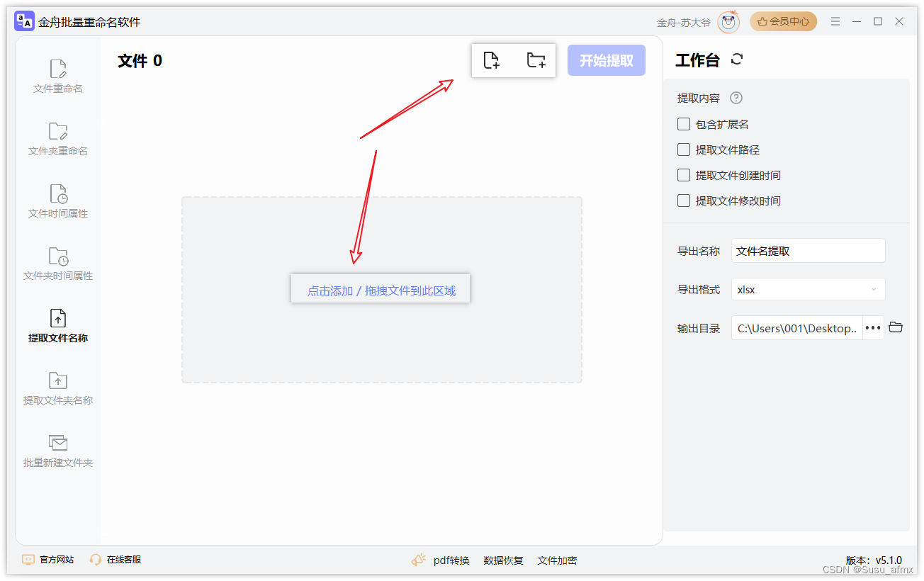Click the refresh icon beside 工作台
Screen dimensions: 924x581
click(737, 60)
